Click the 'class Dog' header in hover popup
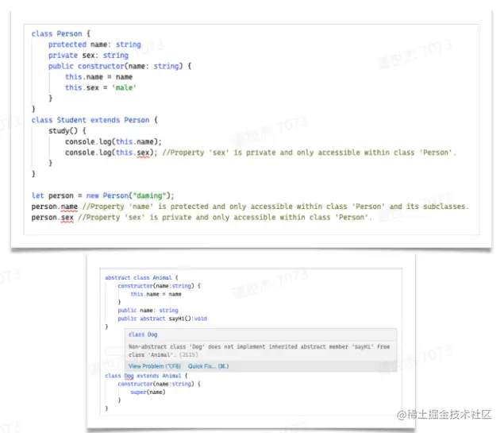The height and width of the screenshot is (433, 504). pos(143,334)
